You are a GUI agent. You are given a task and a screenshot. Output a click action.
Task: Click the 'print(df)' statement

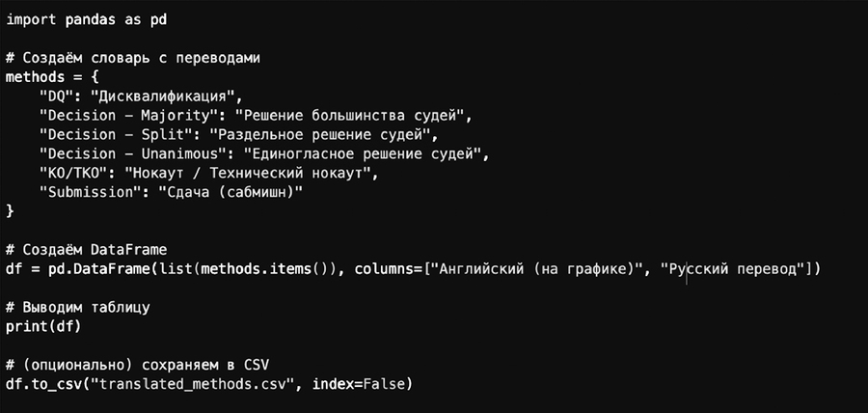tap(42, 326)
